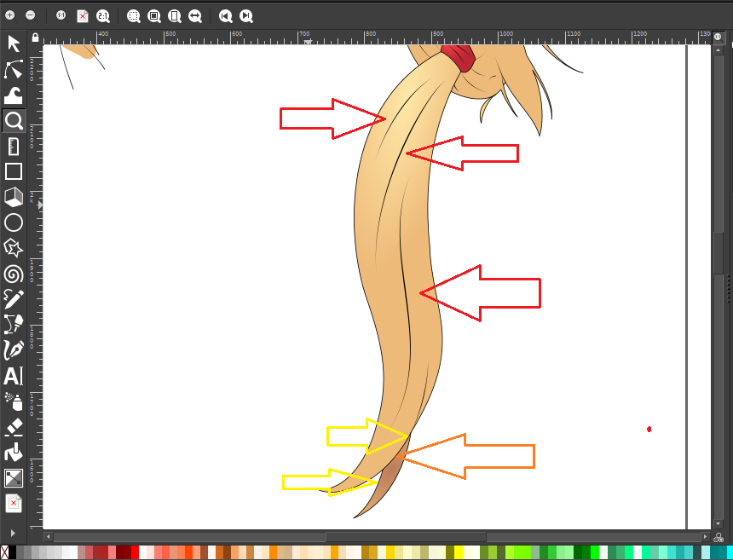The height and width of the screenshot is (560, 733).
Task: Click the Zoom out button
Action: click(x=31, y=15)
